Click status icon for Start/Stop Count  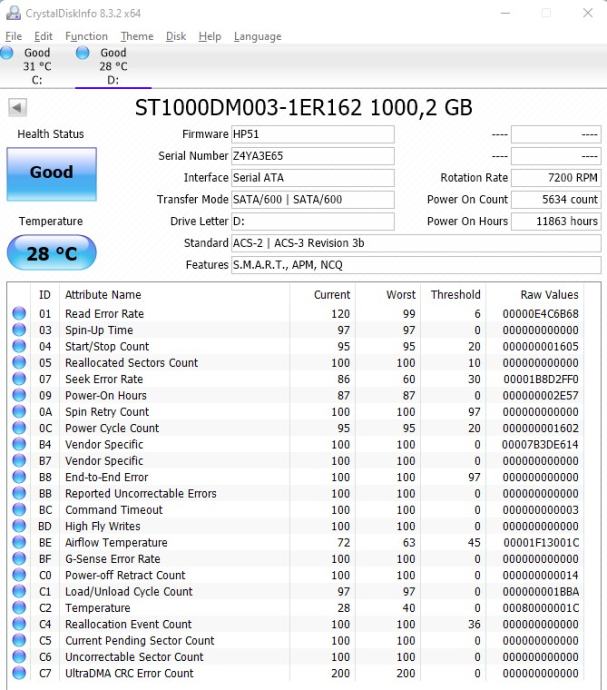click(x=19, y=346)
